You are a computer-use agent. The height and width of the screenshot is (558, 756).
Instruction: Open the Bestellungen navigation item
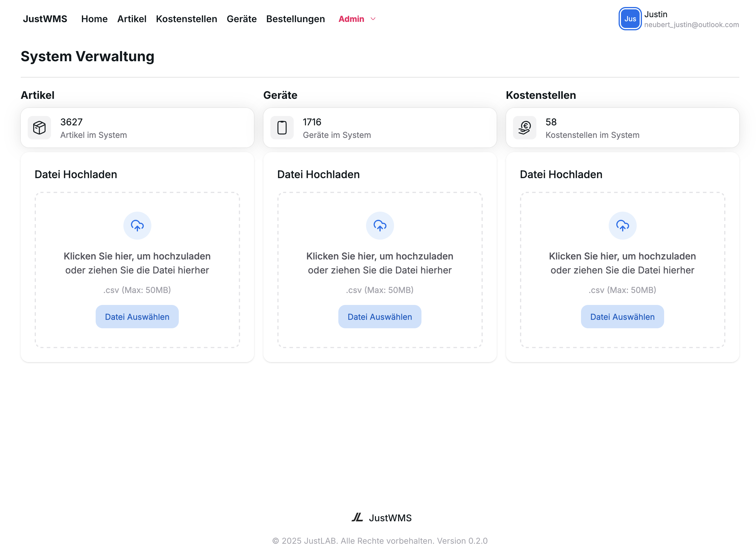[295, 19]
